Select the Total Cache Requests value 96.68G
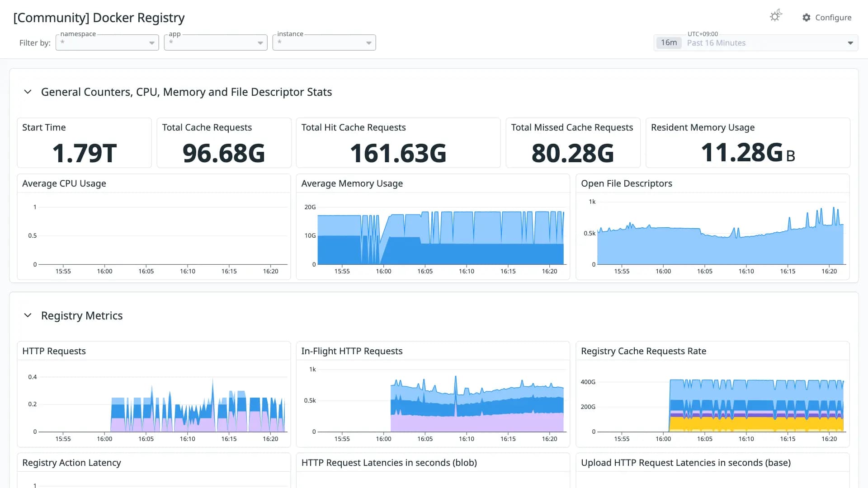The width and height of the screenshot is (868, 488). click(x=224, y=153)
